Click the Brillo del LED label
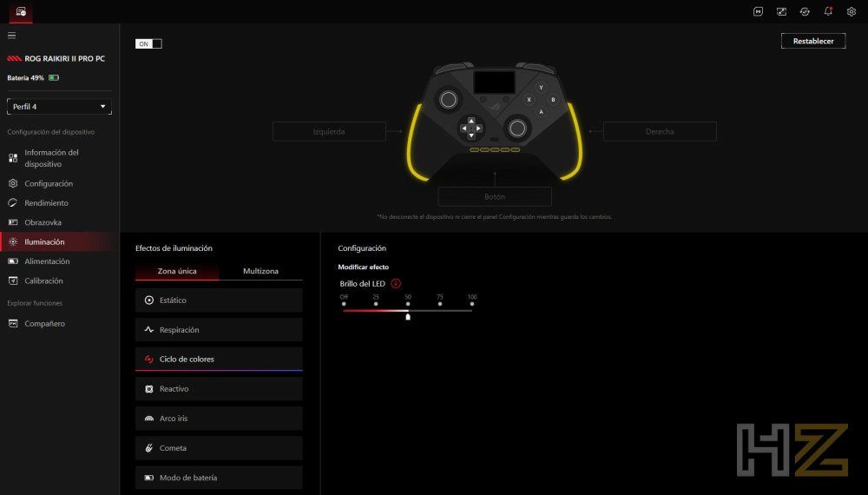Viewport: 868px width, 495px height. click(363, 283)
